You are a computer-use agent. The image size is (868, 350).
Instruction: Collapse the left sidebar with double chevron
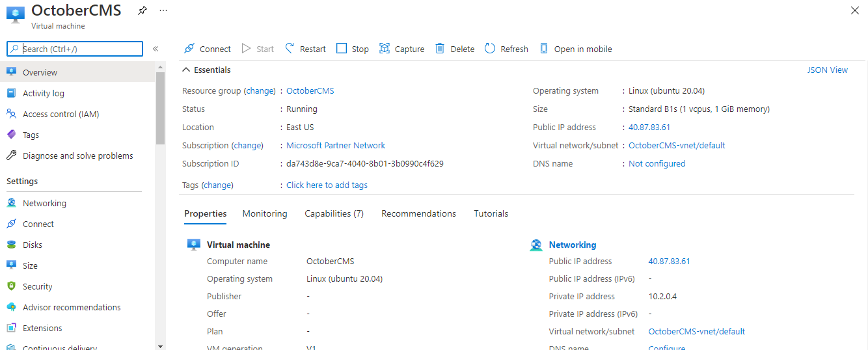point(156,49)
